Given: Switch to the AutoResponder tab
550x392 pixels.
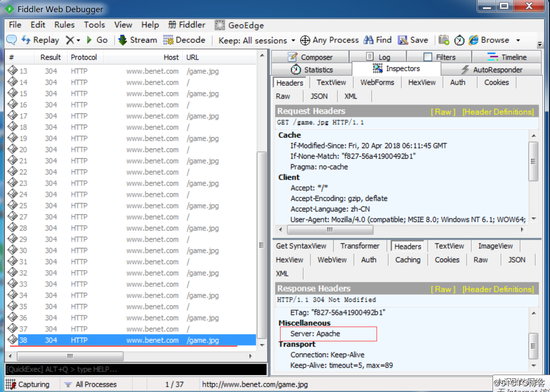Looking at the screenshot, I should pos(491,70).
